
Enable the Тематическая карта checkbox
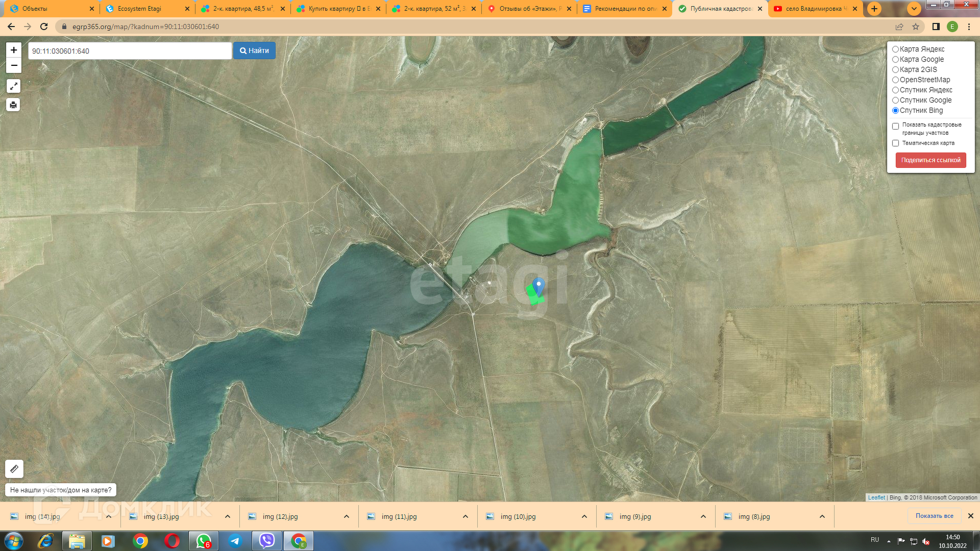coord(895,143)
